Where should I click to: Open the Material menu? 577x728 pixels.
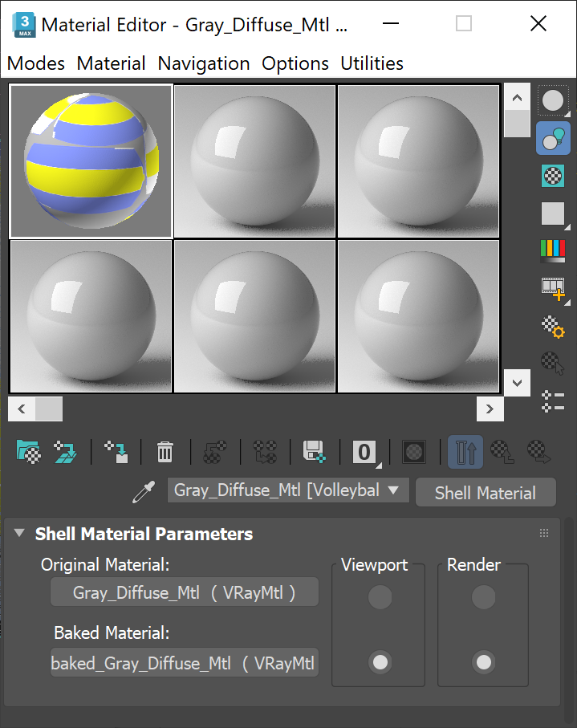111,63
